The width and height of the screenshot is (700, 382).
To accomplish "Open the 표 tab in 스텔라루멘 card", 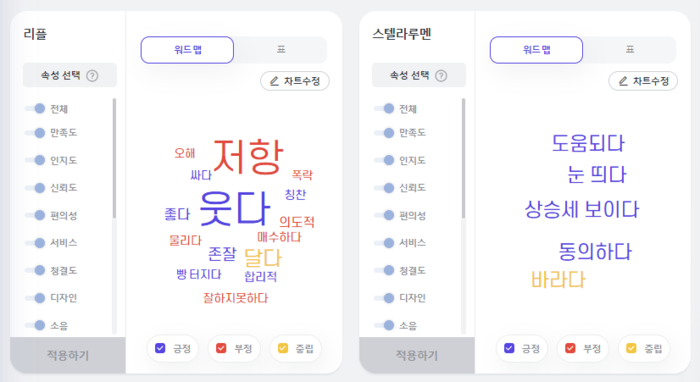I will click(629, 50).
